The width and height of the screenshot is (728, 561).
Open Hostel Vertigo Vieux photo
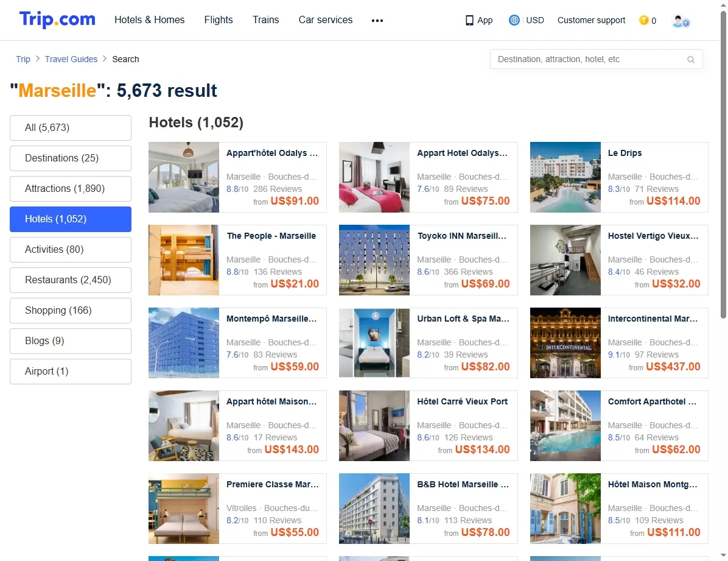(565, 260)
